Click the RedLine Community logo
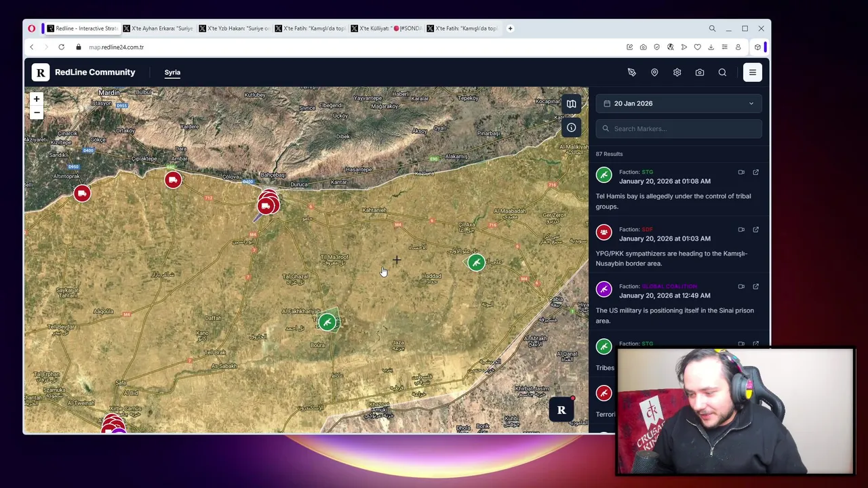The height and width of the screenshot is (488, 868). coord(85,73)
